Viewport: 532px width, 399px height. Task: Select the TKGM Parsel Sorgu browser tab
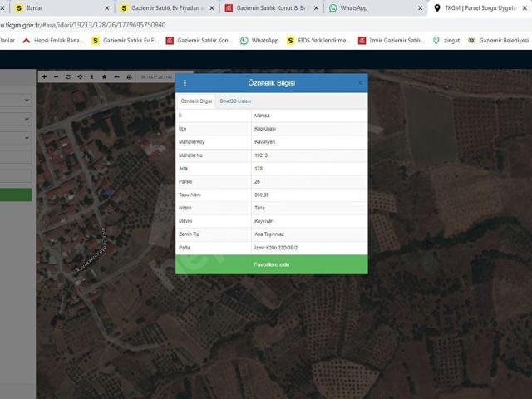(x=480, y=7)
